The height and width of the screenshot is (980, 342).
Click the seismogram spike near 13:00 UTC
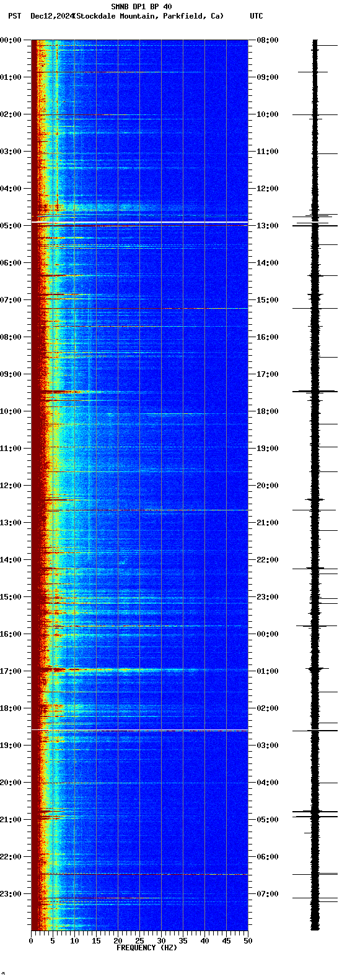(x=315, y=226)
